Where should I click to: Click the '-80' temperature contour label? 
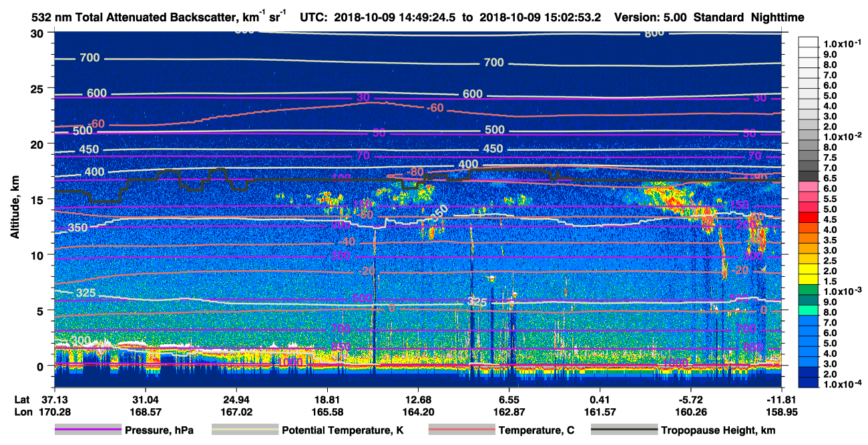click(416, 172)
